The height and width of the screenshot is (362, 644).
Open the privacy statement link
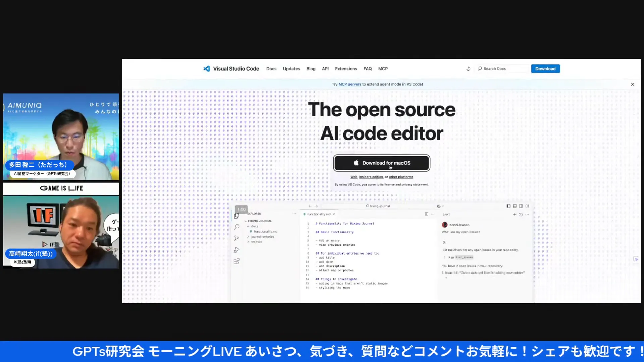click(x=415, y=185)
